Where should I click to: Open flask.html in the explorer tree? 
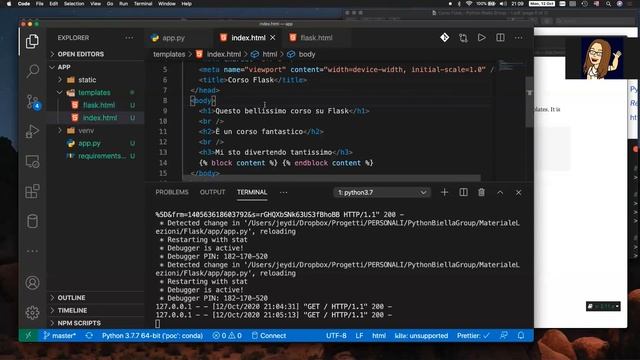coord(99,105)
